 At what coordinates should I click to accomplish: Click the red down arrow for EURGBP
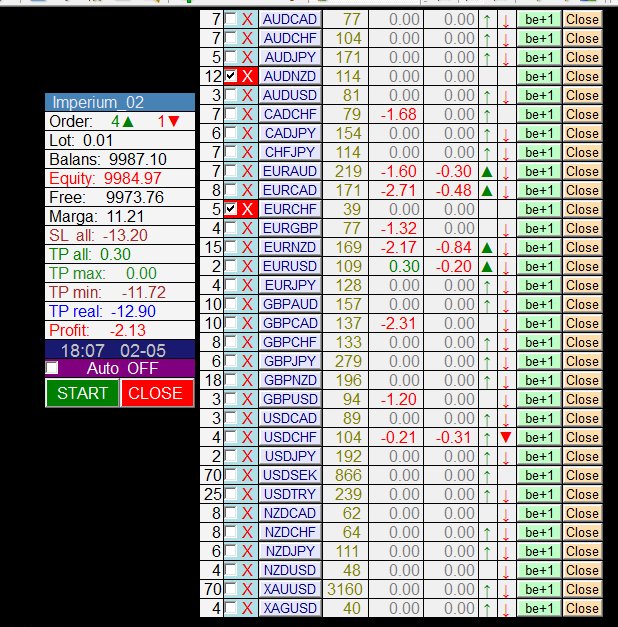(x=506, y=230)
